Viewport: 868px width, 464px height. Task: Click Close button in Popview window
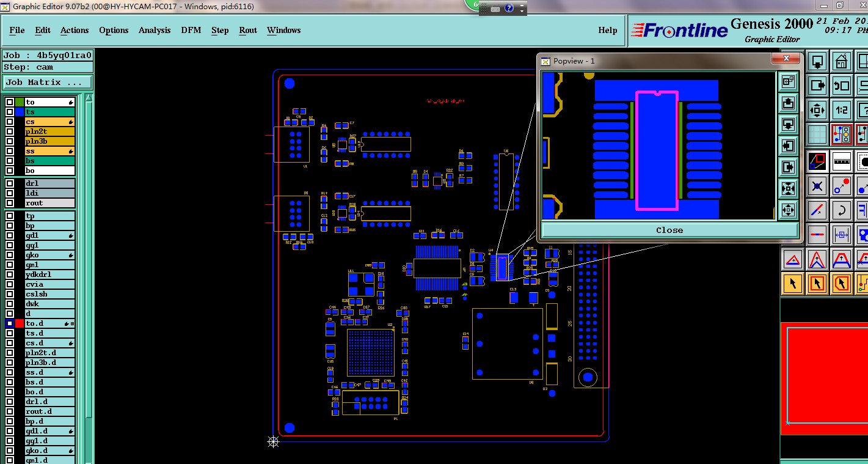(669, 230)
